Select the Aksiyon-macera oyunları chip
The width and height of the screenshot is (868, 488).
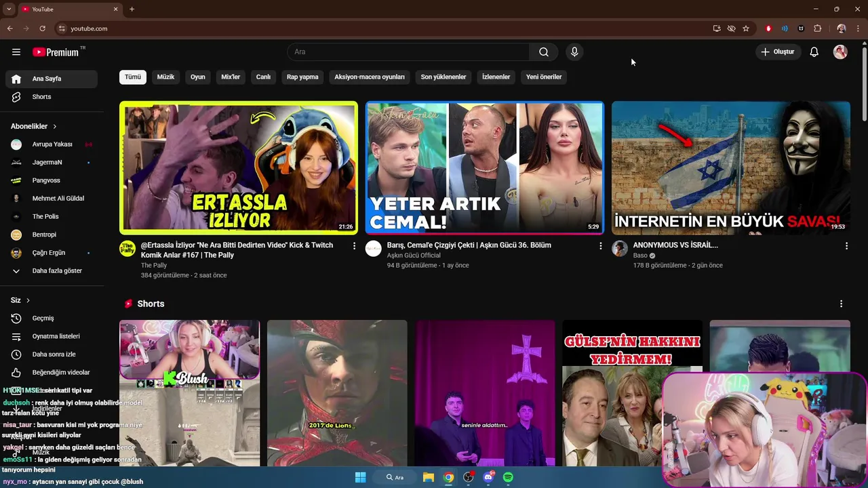point(370,77)
